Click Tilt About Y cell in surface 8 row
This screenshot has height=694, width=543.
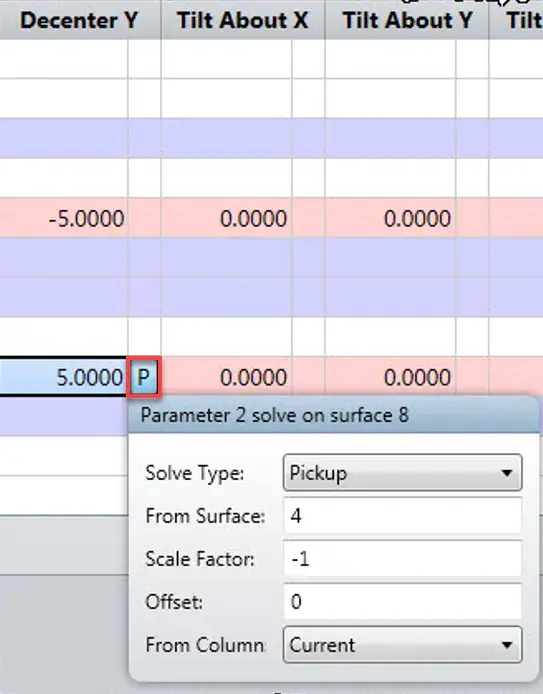(x=390, y=377)
